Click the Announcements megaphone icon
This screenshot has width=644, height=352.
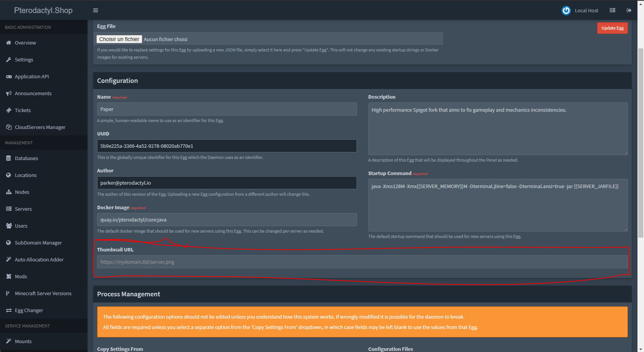[x=8, y=93]
